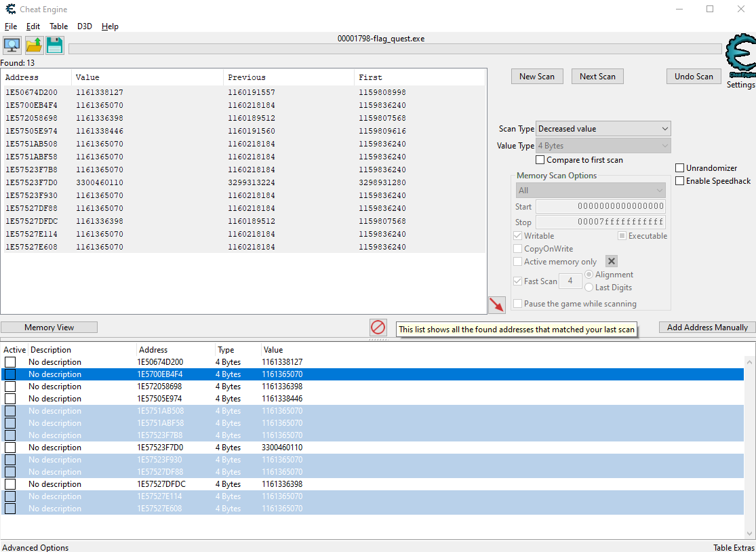Click the Value column header in results

pyautogui.click(x=148, y=77)
